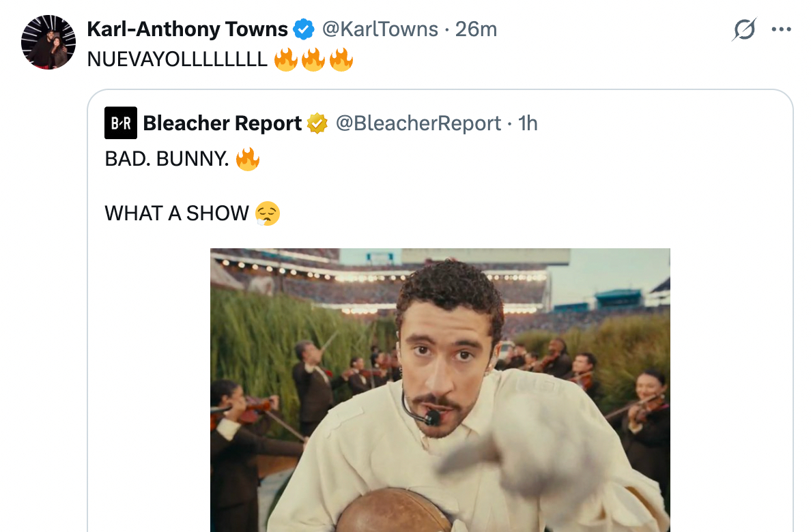The height and width of the screenshot is (532, 811).
Task: Click the Bleacher Report account name
Action: (x=222, y=123)
